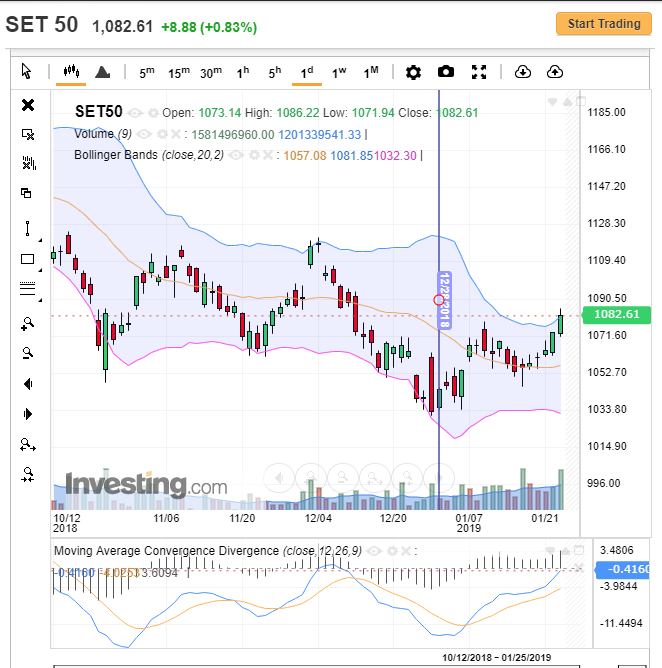Switch to 1M timeframe
662x668 pixels.
(x=371, y=72)
